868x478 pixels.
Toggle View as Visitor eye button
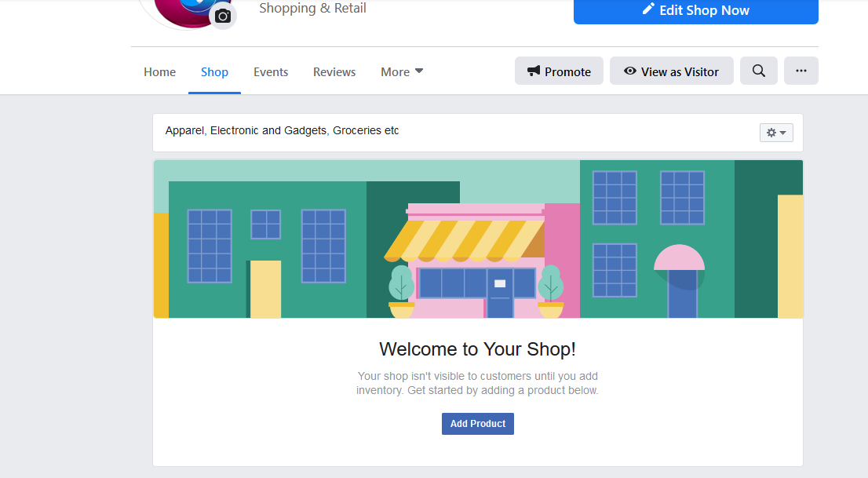(672, 71)
